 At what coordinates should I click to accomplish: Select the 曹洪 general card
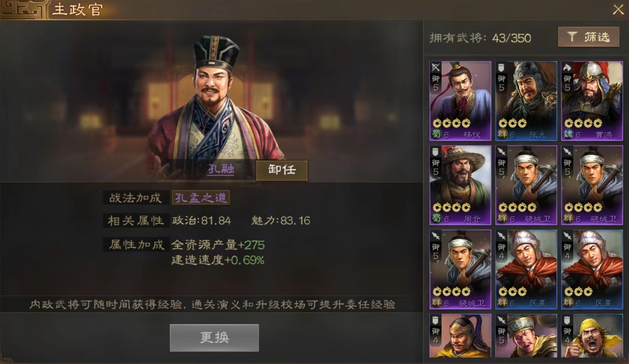click(x=592, y=101)
